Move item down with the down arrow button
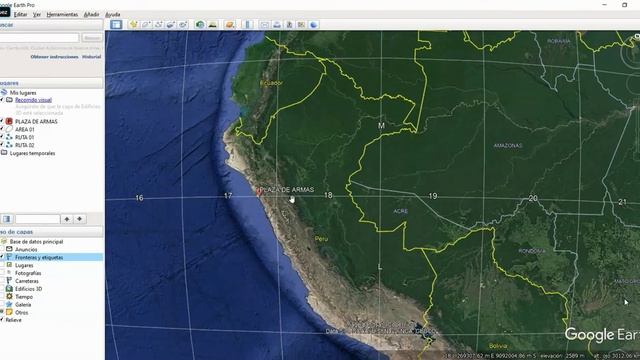This screenshot has width=640, height=360. click(x=80, y=219)
